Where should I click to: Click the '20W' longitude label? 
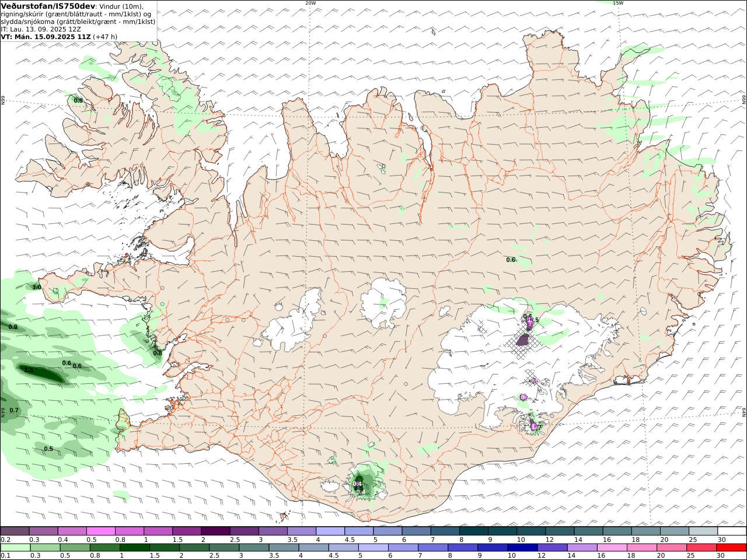pos(310,3)
